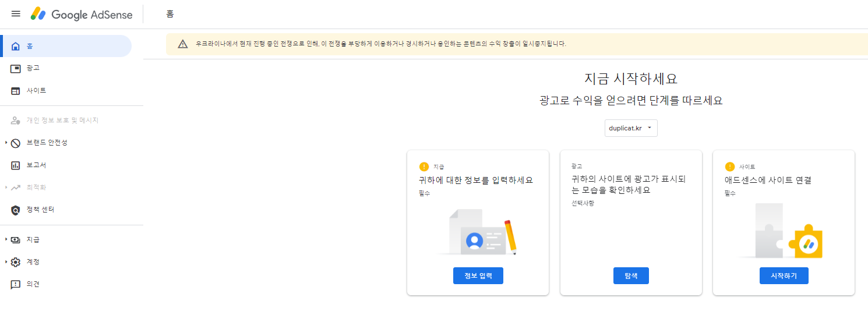
Task: Click the yellow alert icon on 지급 card
Action: [x=424, y=167]
